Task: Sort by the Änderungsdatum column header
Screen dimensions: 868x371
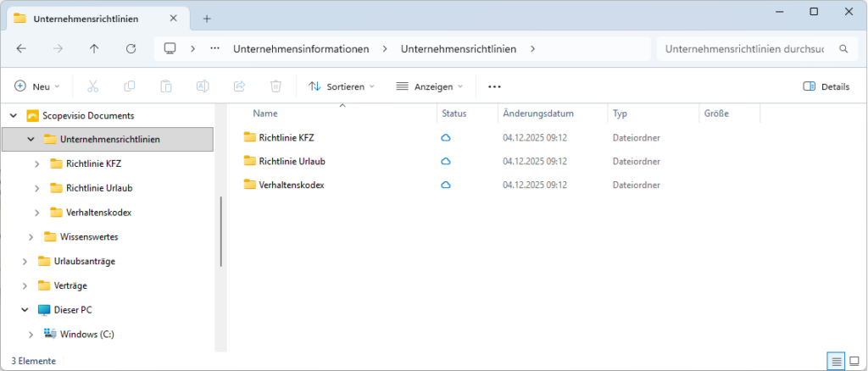Action: (x=538, y=114)
